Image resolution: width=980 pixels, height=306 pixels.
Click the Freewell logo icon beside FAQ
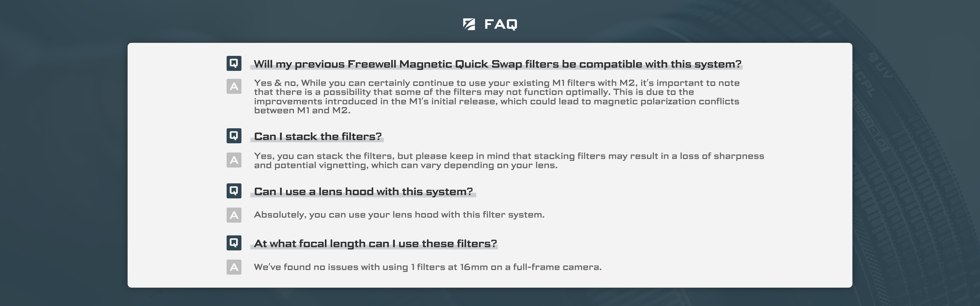click(x=469, y=24)
